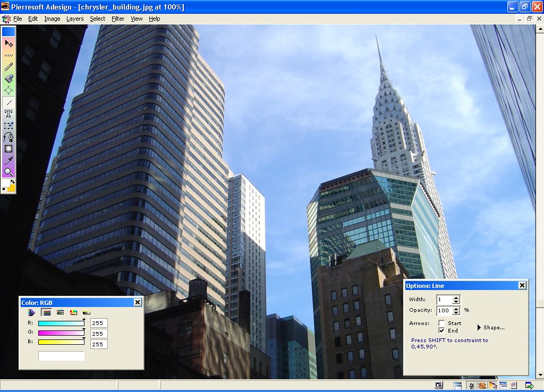Reset colors with the small black-white icon

[4, 190]
